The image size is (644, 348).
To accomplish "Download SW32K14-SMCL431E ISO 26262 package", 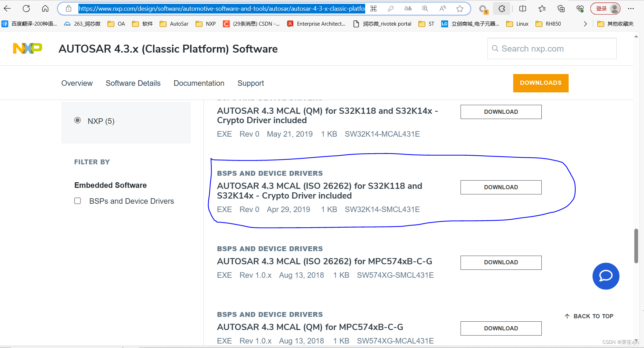I will point(501,187).
